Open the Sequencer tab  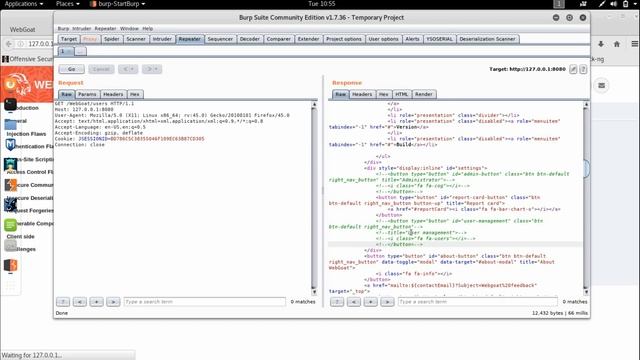[220, 39]
